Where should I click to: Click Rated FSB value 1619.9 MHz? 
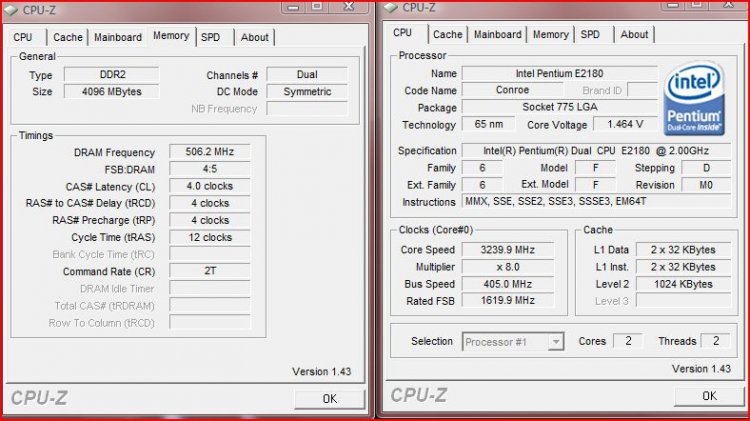pyautogui.click(x=507, y=301)
